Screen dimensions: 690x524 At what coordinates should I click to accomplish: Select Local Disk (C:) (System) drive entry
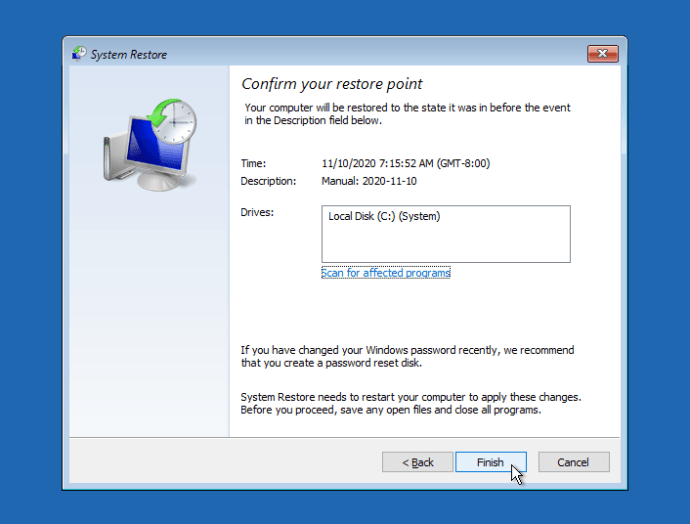384,216
